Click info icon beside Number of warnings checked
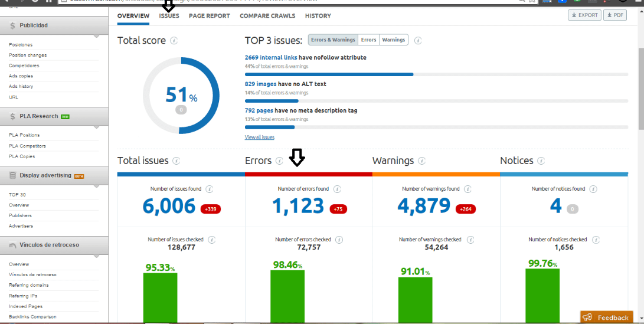 (470, 240)
